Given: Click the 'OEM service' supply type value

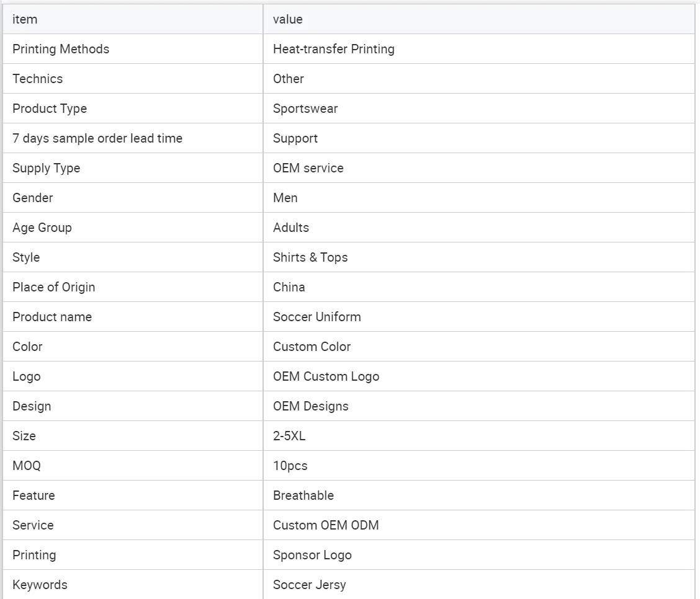Looking at the screenshot, I should [x=308, y=168].
